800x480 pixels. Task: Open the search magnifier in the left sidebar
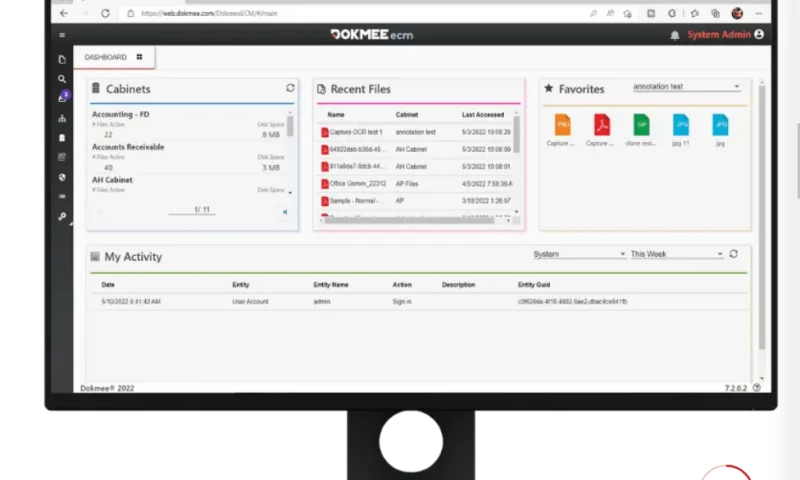click(62, 79)
